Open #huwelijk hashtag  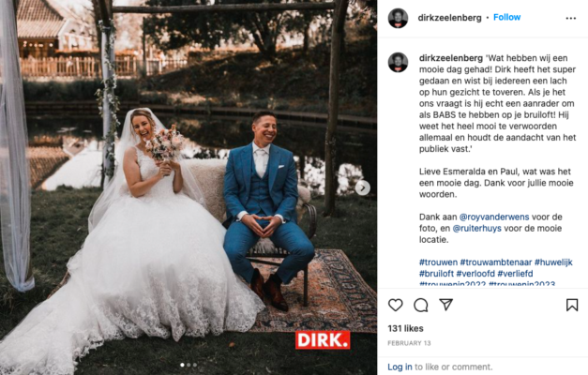[x=553, y=262]
